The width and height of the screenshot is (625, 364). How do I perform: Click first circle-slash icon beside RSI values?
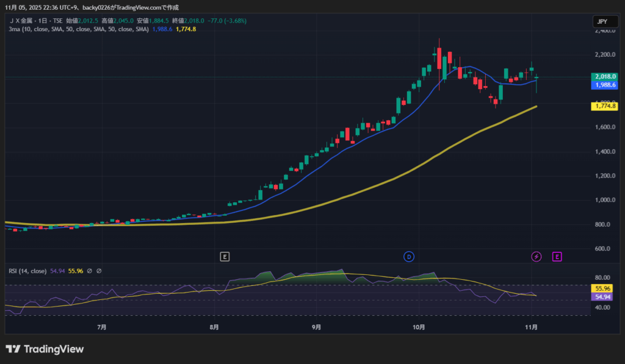pyautogui.click(x=89, y=271)
